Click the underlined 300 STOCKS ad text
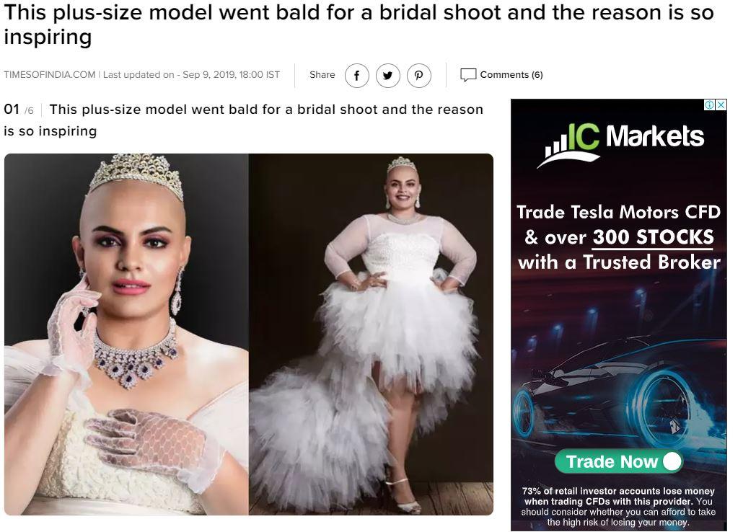The width and height of the screenshot is (756, 532). (653, 238)
